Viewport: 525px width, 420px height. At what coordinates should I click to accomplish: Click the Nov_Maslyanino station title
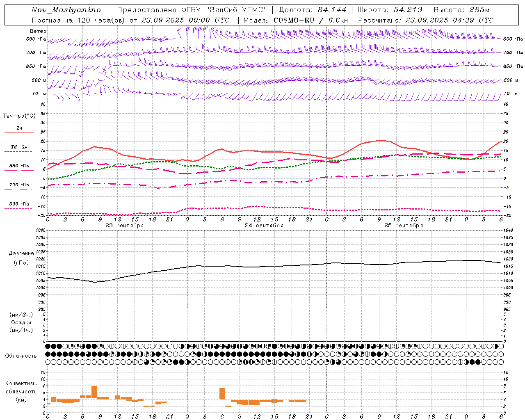(66, 10)
